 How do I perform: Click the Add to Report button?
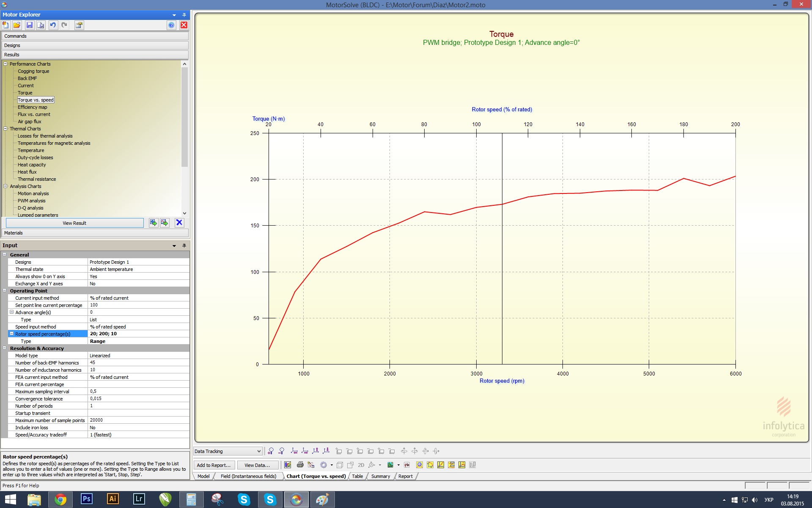tap(214, 465)
